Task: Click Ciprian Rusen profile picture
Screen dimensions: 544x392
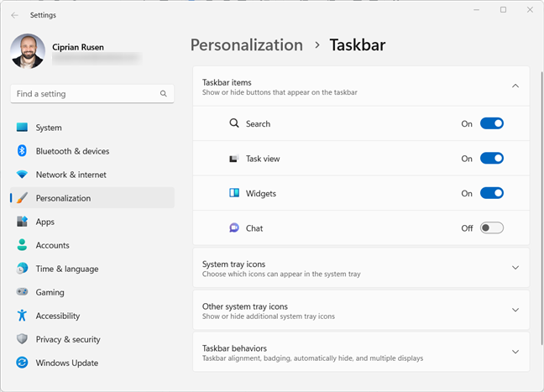Action: tap(28, 51)
